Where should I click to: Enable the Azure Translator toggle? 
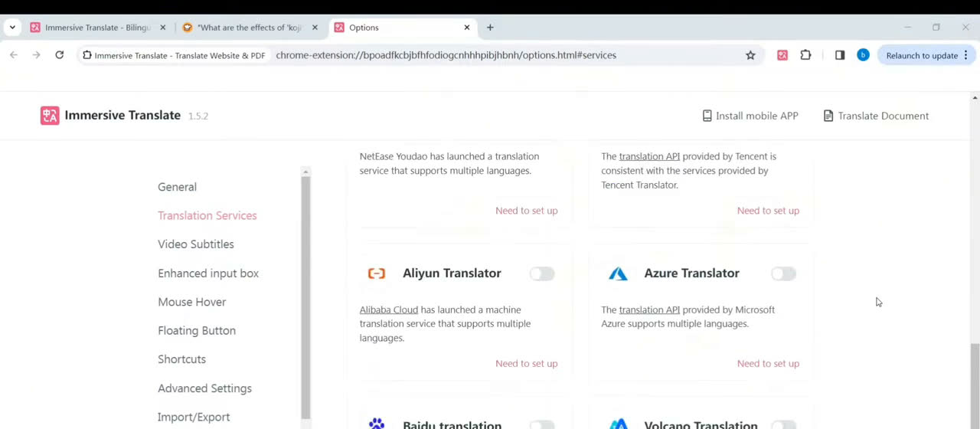[x=783, y=273]
